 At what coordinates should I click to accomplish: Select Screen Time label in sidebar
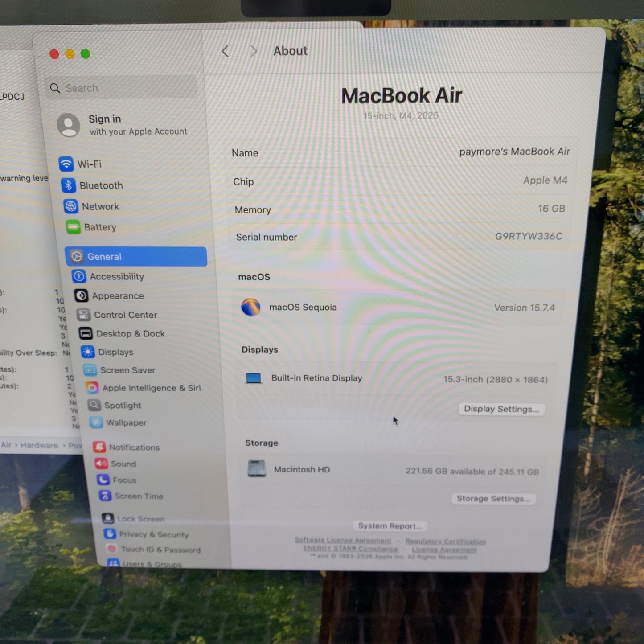pos(139,496)
